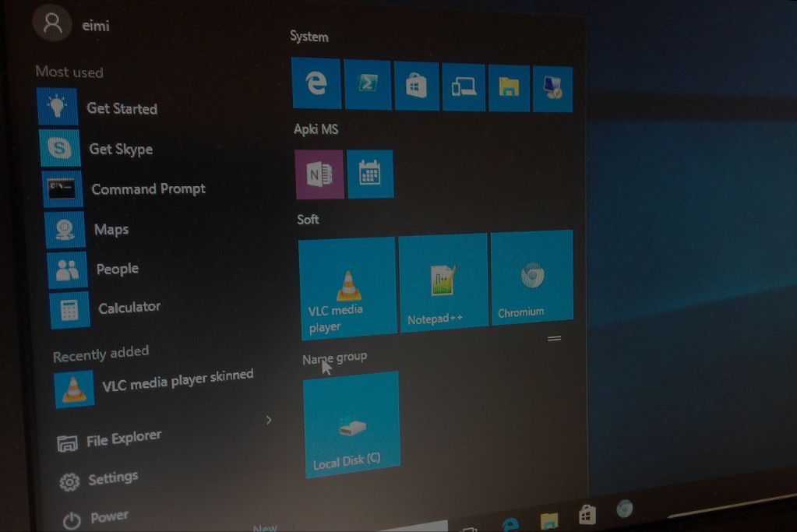This screenshot has height=532, width=797.
Task: Open File Explorer from Start menu list
Action: (x=109, y=441)
